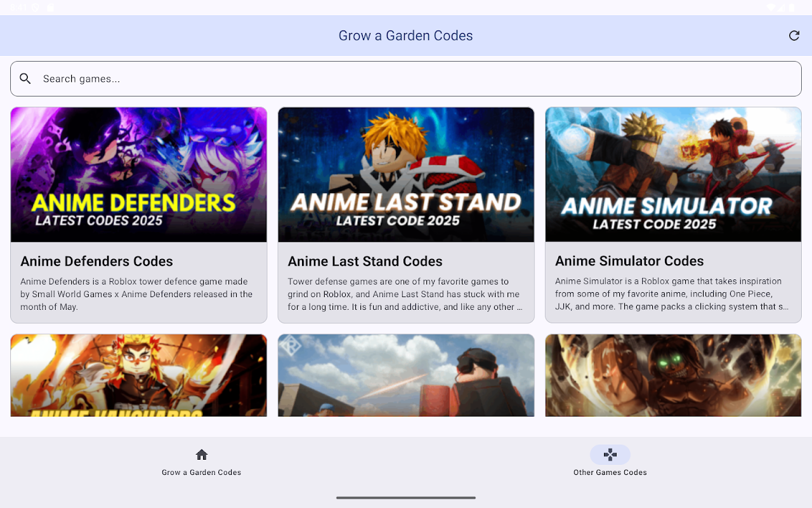The width and height of the screenshot is (812, 508).
Task: Click the refresh icon in the header
Action: coord(794,36)
